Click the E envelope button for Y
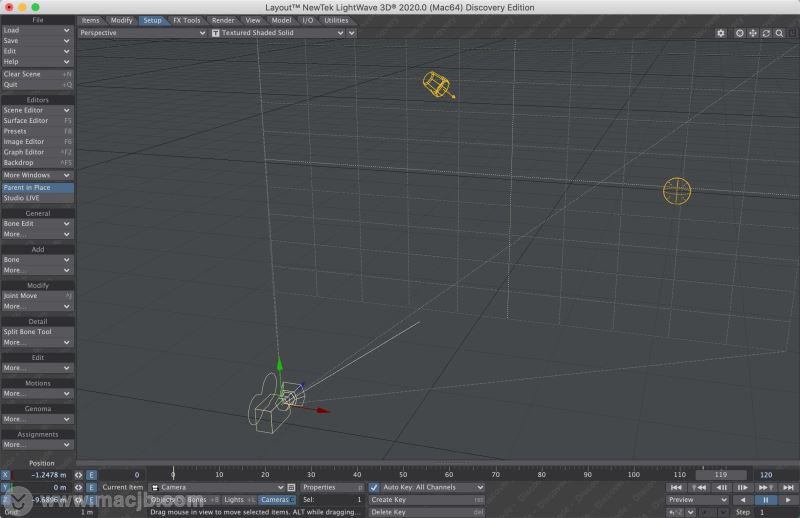The image size is (800, 518). tap(91, 487)
